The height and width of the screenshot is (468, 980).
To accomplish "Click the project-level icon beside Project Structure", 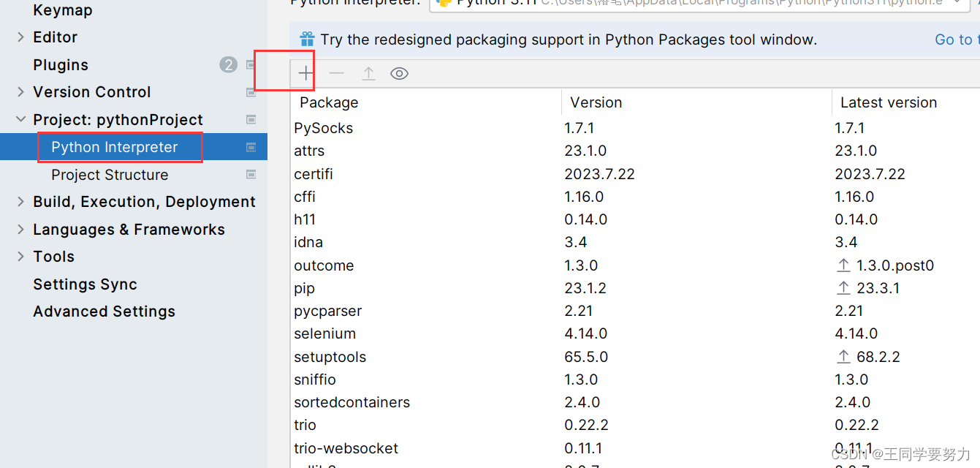I will coord(251,175).
